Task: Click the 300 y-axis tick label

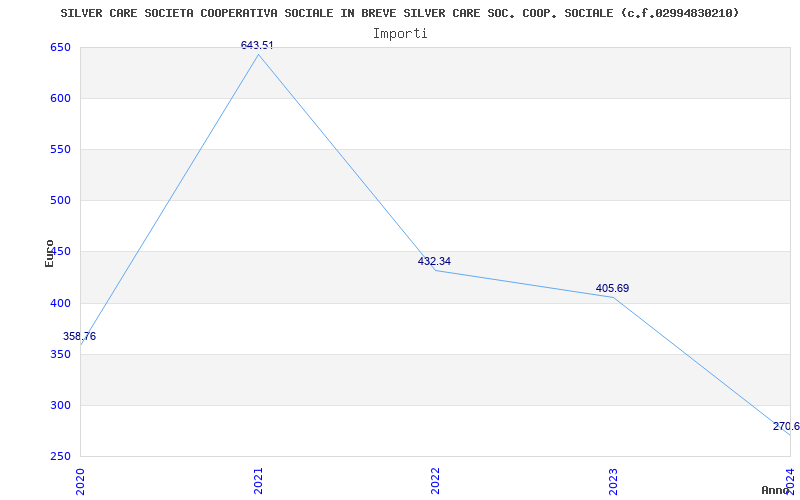Action: point(60,406)
